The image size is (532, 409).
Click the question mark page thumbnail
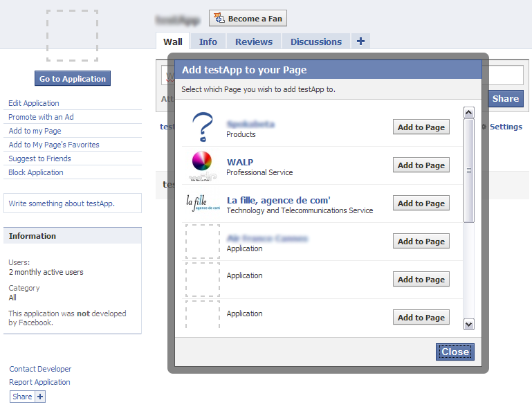coord(203,127)
